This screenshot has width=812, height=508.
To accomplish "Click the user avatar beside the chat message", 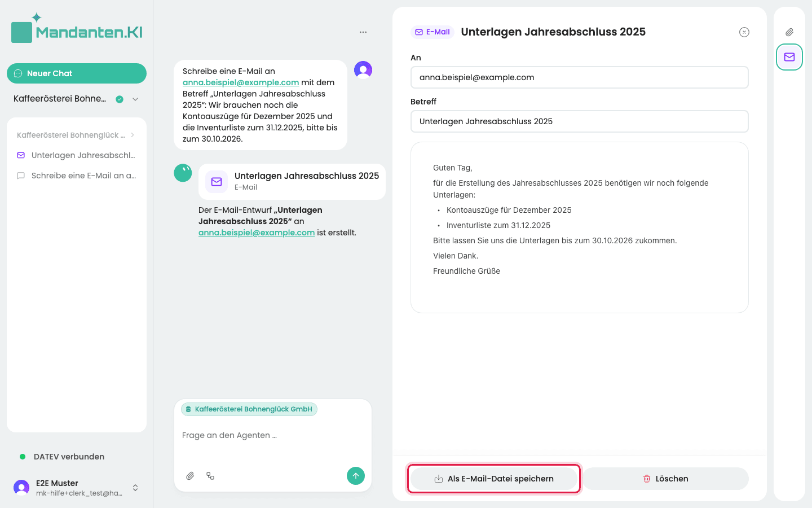I will click(363, 70).
